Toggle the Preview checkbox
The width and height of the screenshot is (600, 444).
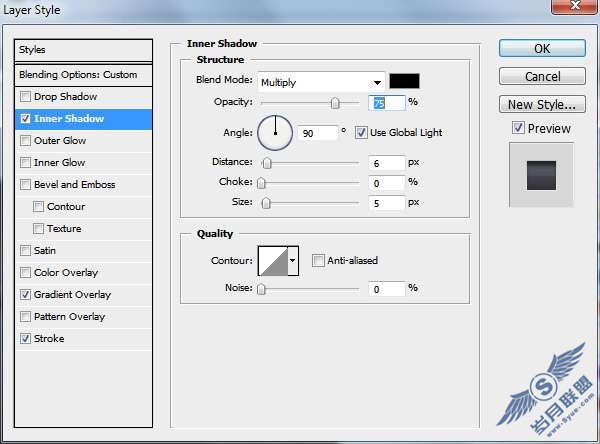518,128
